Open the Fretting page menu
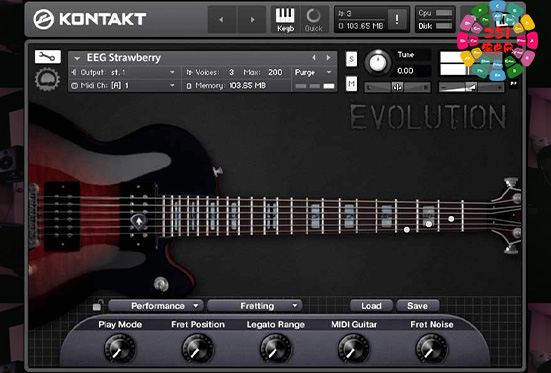The image size is (551, 373). tap(254, 306)
